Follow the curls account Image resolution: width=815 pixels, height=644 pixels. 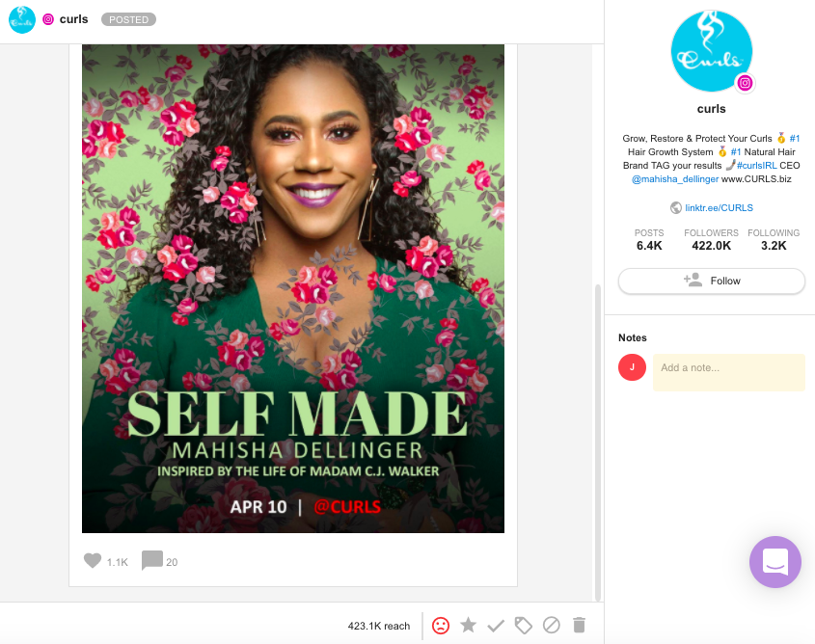712,281
